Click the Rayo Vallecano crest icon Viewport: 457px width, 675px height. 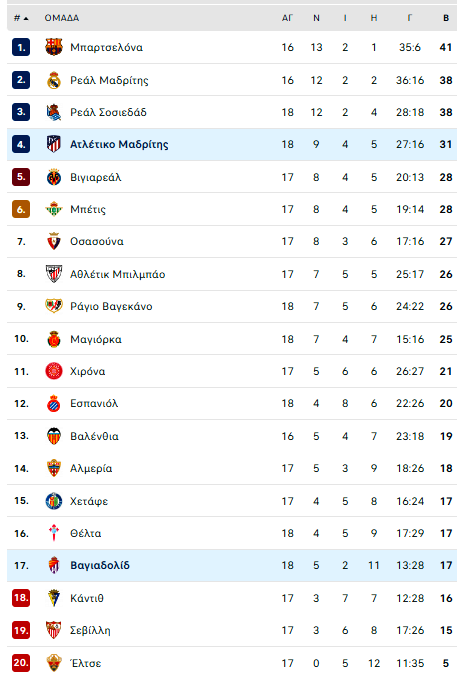[x=54, y=306]
